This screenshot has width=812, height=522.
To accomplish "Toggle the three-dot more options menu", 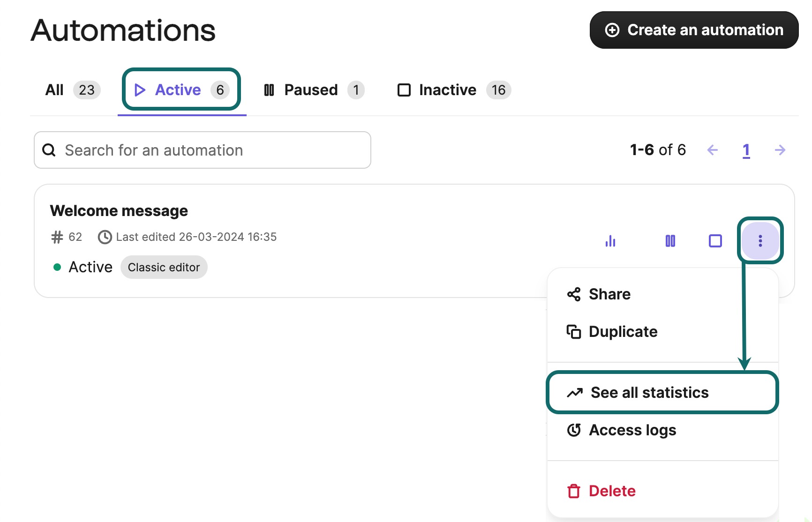I will 760,241.
